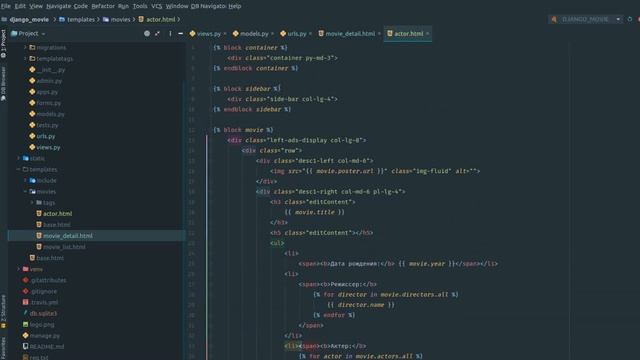Viewport: 640px width, 360px height.
Task: Hide the Project panel with minimize icon
Action: (x=180, y=33)
